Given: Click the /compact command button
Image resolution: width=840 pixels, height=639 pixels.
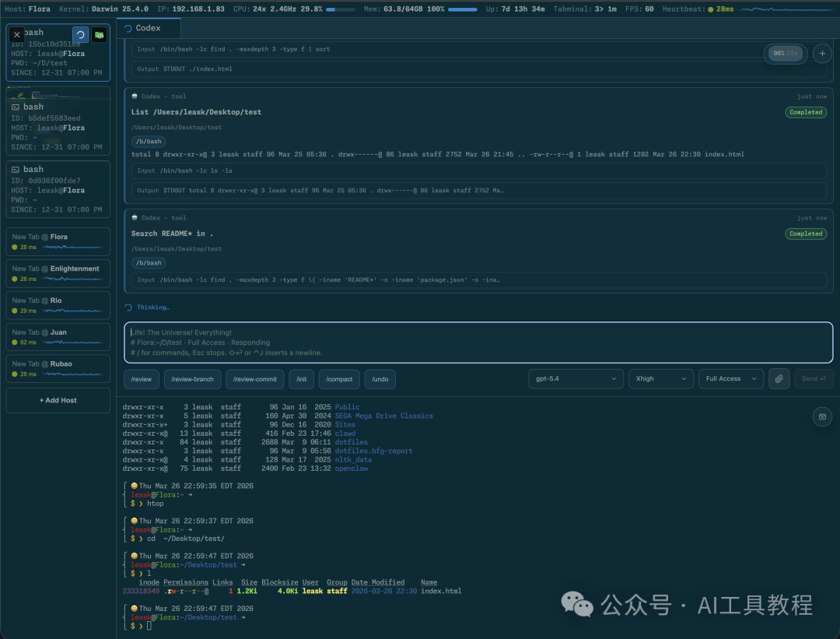Looking at the screenshot, I should coord(339,379).
